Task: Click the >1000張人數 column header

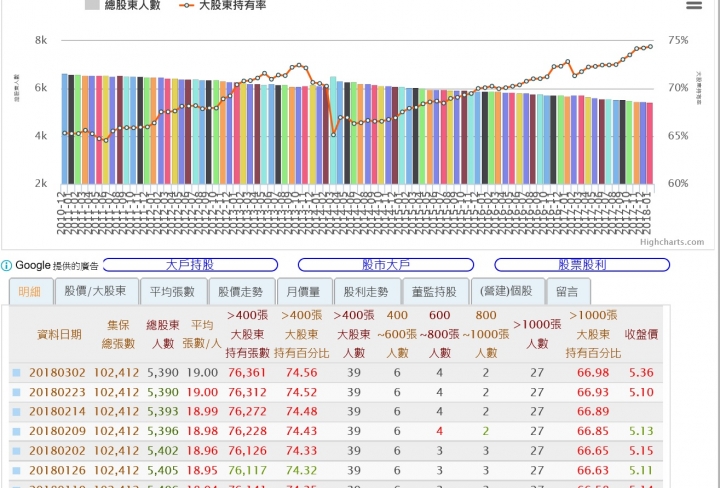Action: 537,335
